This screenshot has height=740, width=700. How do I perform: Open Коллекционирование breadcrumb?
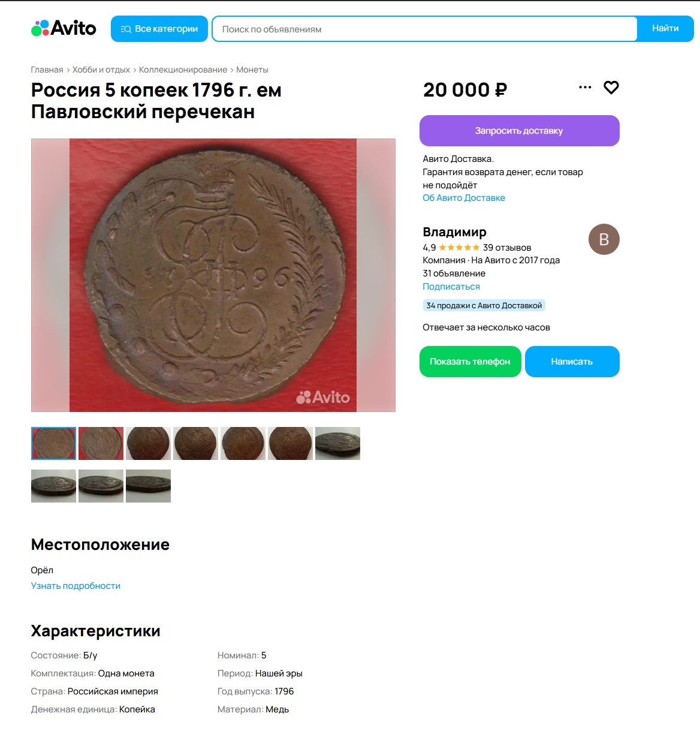pos(183,70)
